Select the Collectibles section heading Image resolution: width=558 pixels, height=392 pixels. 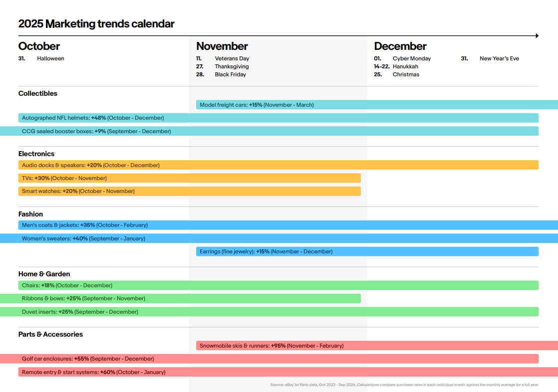38,94
